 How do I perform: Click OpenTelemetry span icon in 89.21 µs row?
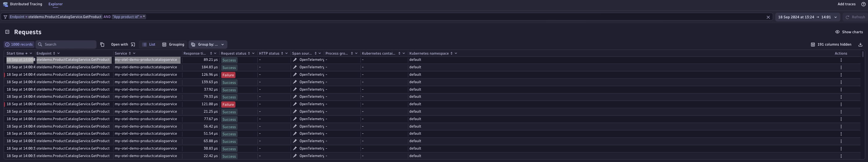click(x=295, y=60)
